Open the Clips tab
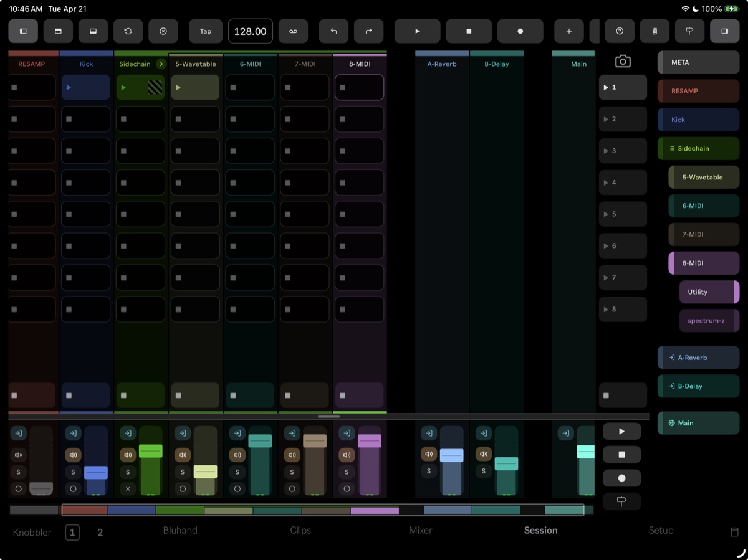This screenshot has width=748, height=560. click(x=300, y=531)
